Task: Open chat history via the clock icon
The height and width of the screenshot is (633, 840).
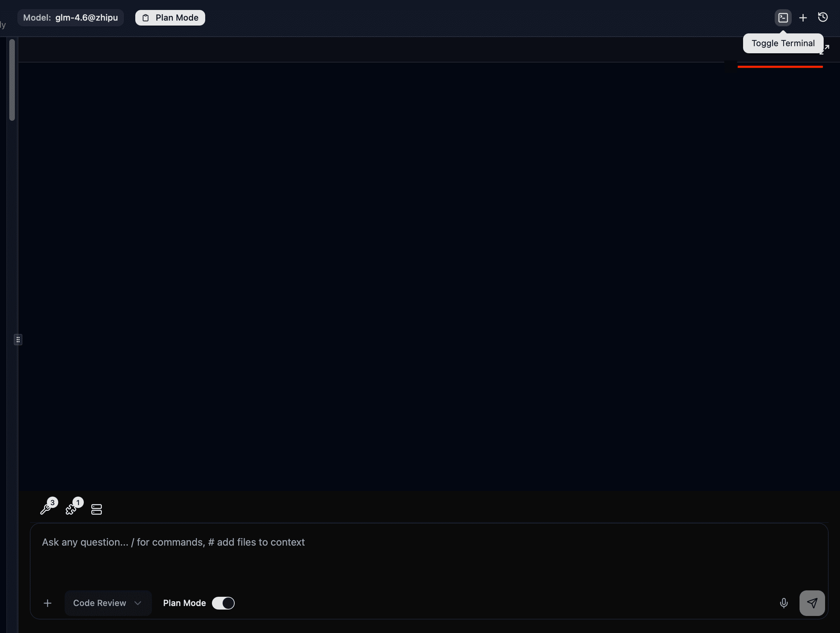Action: click(x=823, y=17)
